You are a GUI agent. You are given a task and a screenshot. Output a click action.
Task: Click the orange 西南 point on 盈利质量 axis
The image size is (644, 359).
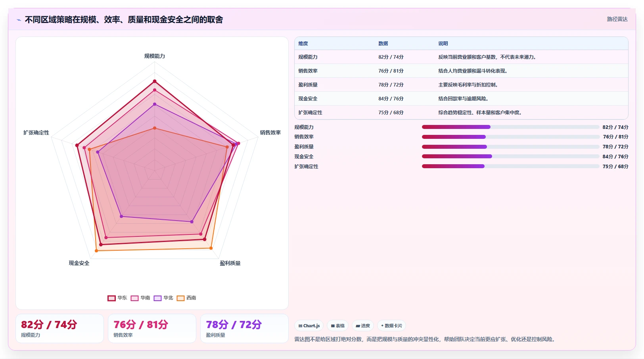coord(211,248)
